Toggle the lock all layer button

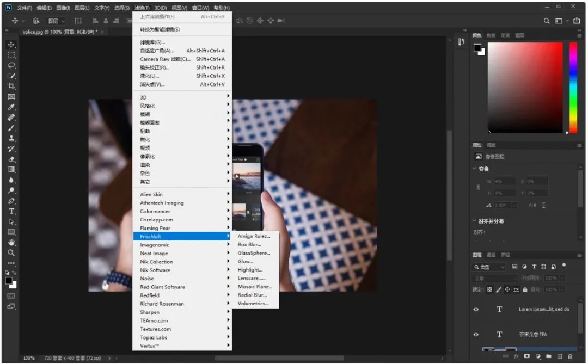(525, 289)
